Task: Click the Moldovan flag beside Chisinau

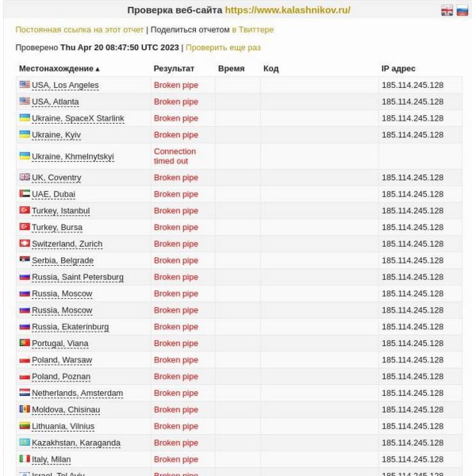Action: tap(25, 409)
